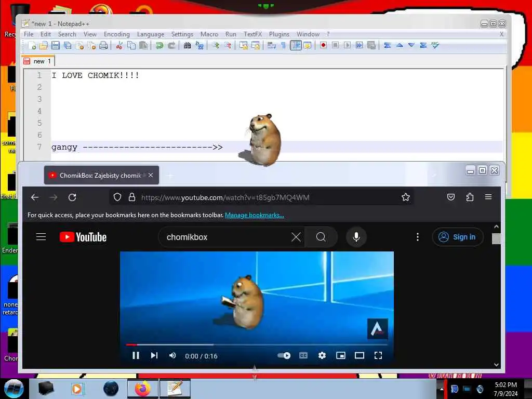532x399 pixels.
Task: Search by voice with the microphone
Action: coord(356,237)
